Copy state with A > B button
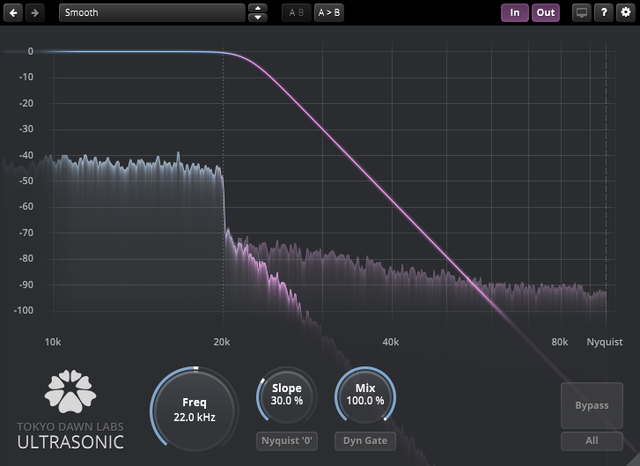Screen dimensions: 640x466 coord(329,13)
